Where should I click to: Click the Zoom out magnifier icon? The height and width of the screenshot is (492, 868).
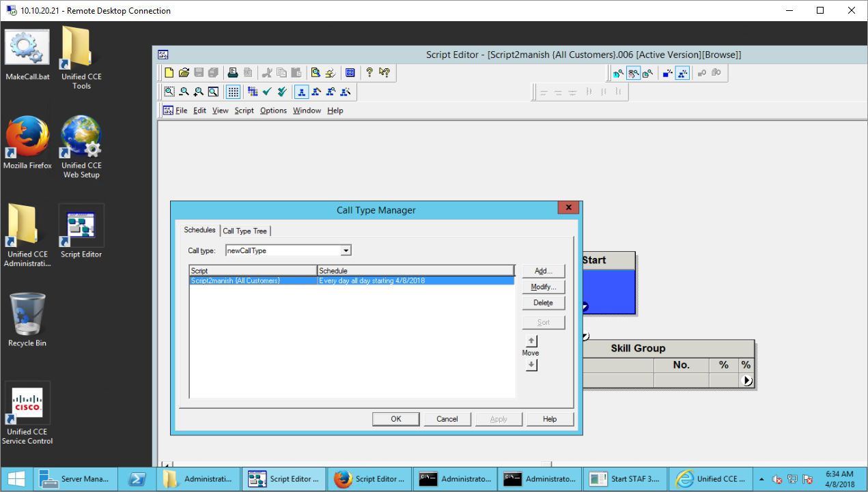[x=184, y=91]
